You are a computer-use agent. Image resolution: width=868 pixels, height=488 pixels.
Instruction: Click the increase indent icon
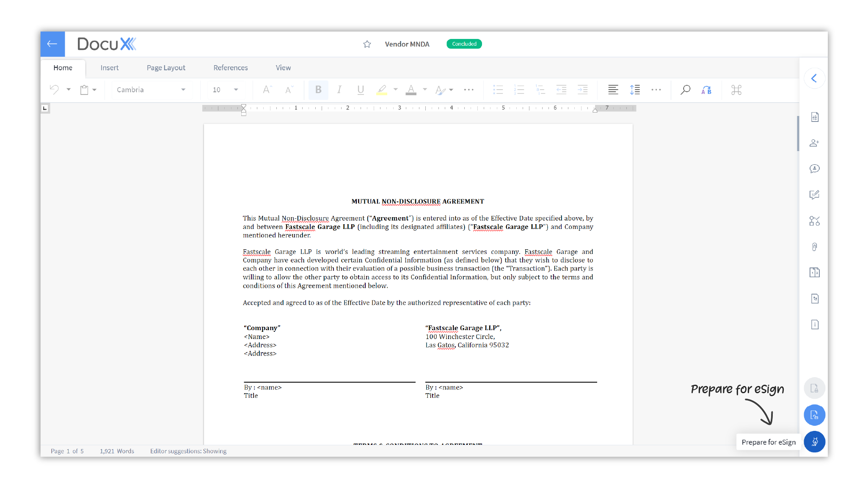583,90
